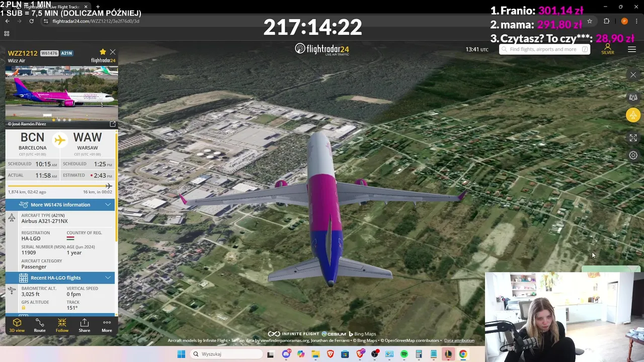Open the 3D view mode
Image resolution: width=644 pixels, height=362 pixels.
(17, 325)
